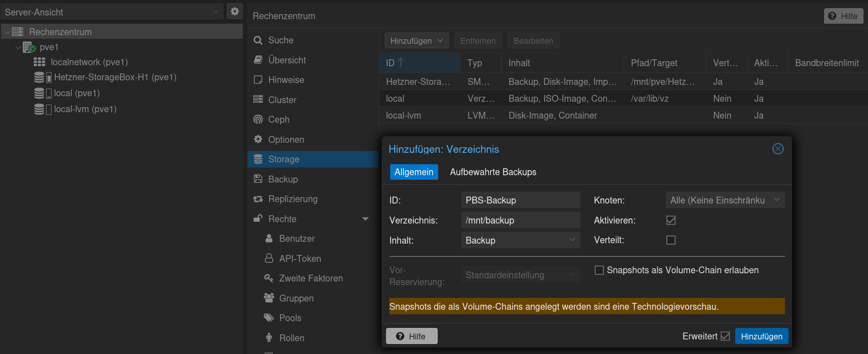Viewport: 868px width, 354px height.
Task: Click the gear icon beside Server-Ansicht
Action: click(235, 11)
